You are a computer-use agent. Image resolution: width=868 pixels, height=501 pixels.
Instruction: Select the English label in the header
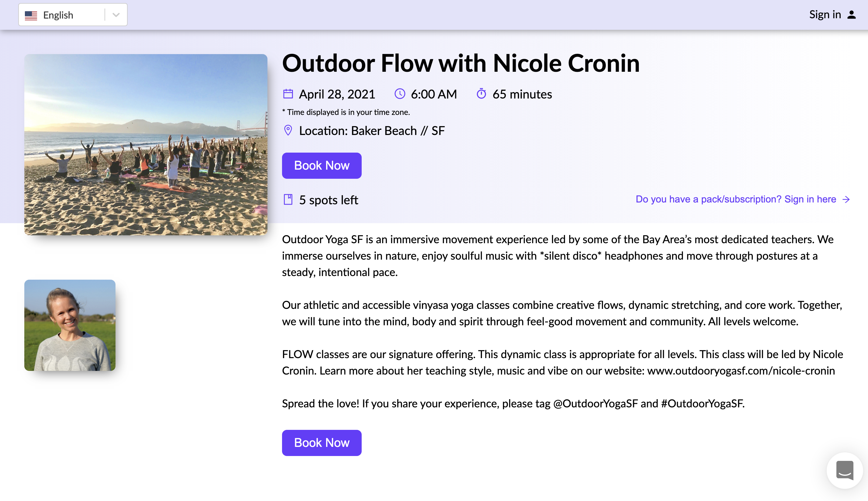click(x=57, y=15)
